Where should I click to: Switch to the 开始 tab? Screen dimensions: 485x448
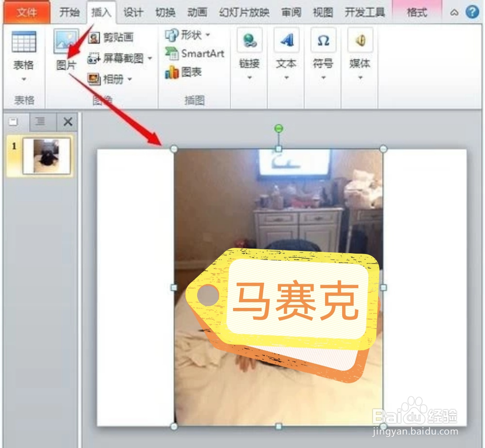pyautogui.click(x=70, y=13)
